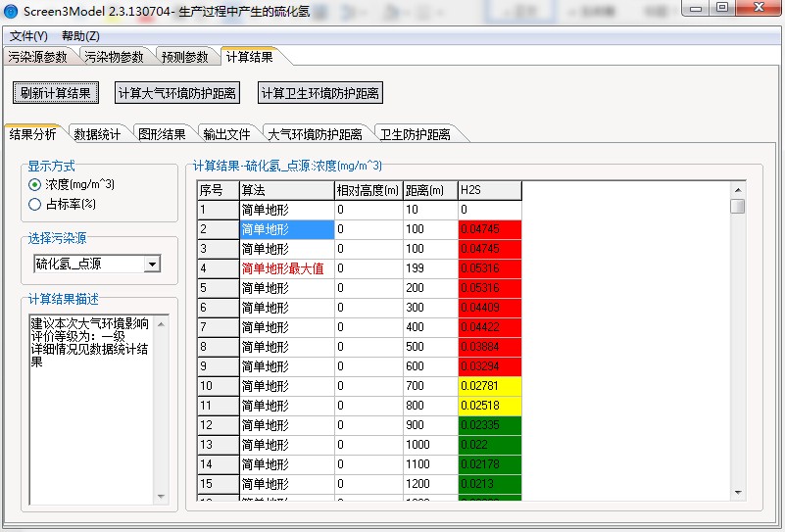Minimize the Screen3Model window

click(697, 8)
